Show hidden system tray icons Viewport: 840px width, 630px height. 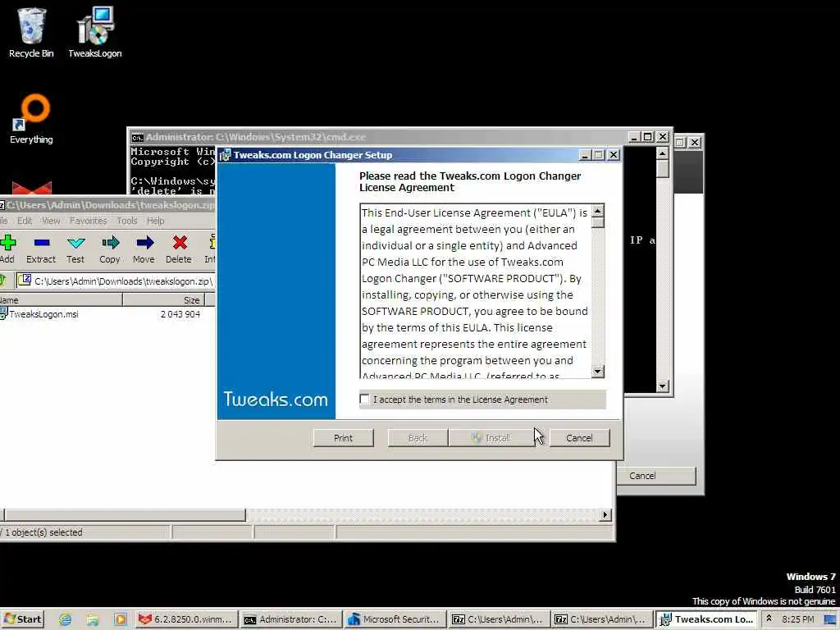[769, 619]
